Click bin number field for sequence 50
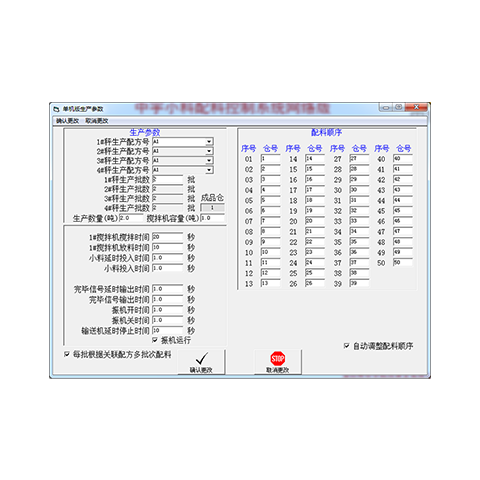Viewport: 480px width, 480px height. click(x=403, y=263)
